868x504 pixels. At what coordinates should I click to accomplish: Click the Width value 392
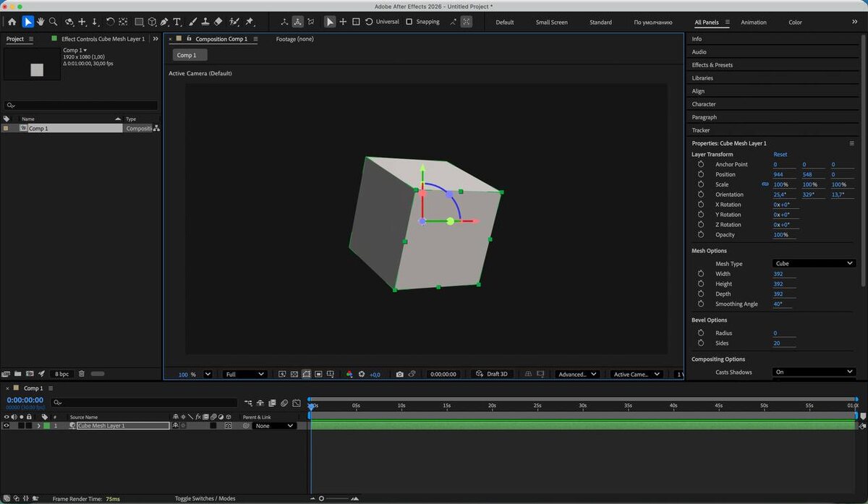pyautogui.click(x=778, y=274)
